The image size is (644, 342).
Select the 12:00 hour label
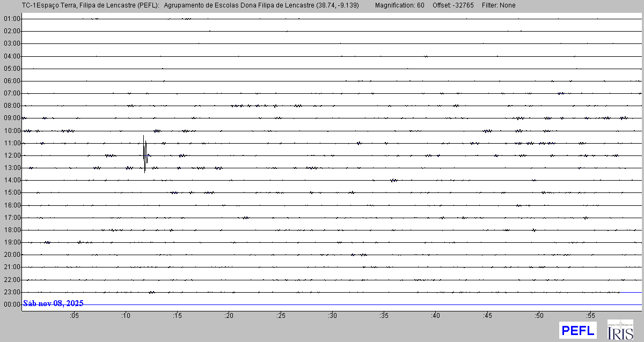tap(12, 155)
